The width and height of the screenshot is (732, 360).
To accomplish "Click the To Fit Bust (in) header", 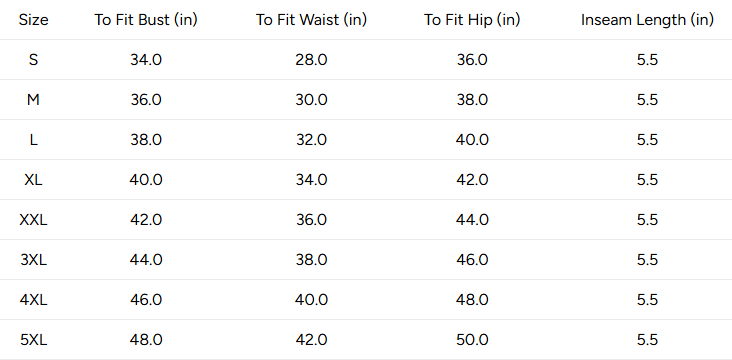I will tap(146, 20).
